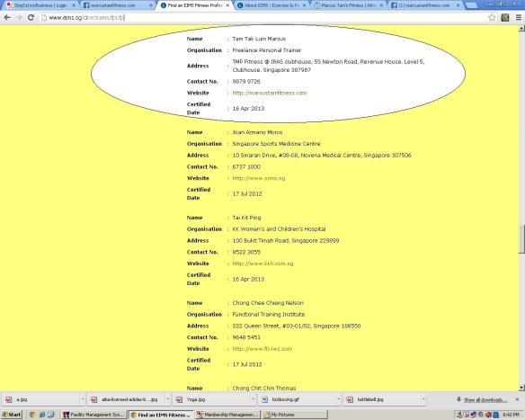Image resolution: width=525 pixels, height=420 pixels.
Task: Close the SingTel myBusiness tab
Action: coord(74,5)
